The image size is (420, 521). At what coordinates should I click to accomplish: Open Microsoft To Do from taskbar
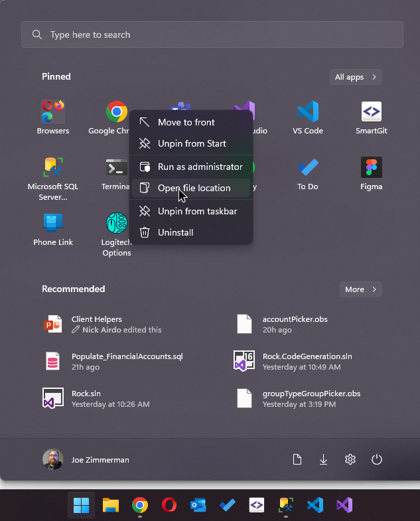[x=228, y=505]
